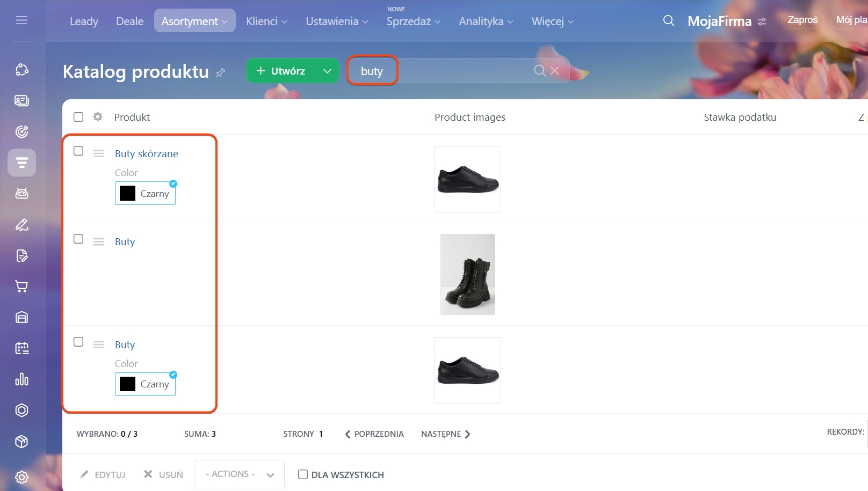Pin the Katalog produktu page
The height and width of the screenshot is (491, 868).
click(x=220, y=72)
